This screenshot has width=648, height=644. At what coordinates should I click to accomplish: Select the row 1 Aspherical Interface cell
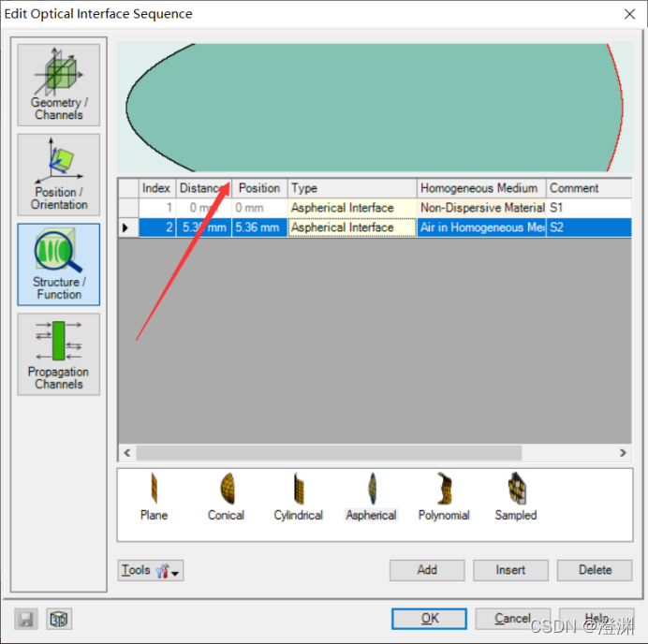352,208
